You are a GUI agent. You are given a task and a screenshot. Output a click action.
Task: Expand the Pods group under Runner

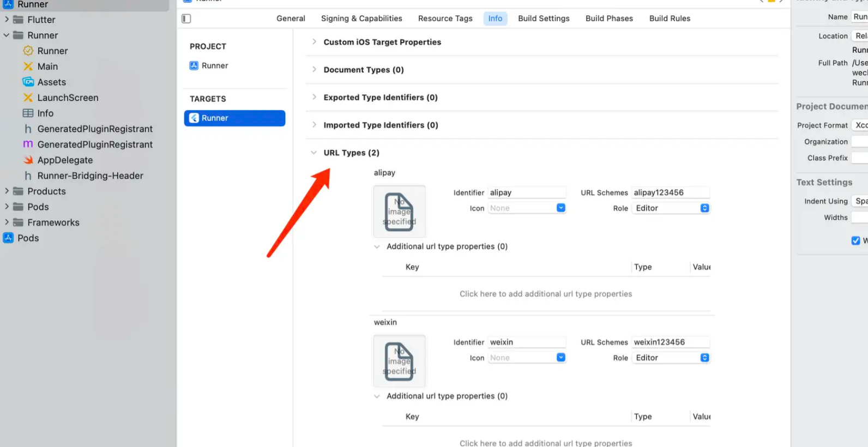7,207
